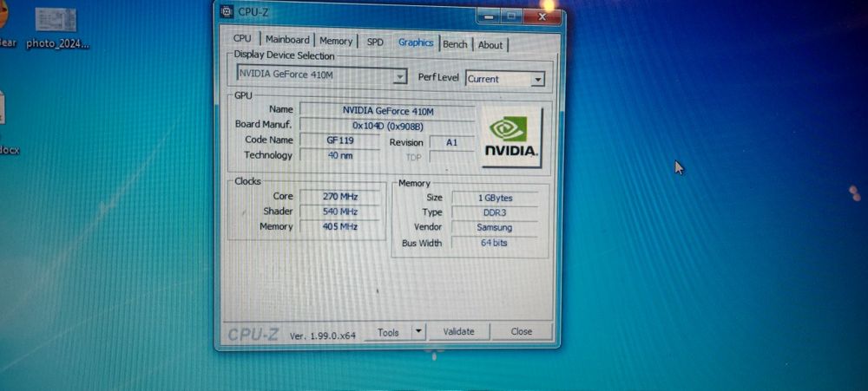
Task: Click the Close button at bottom
Action: point(522,332)
